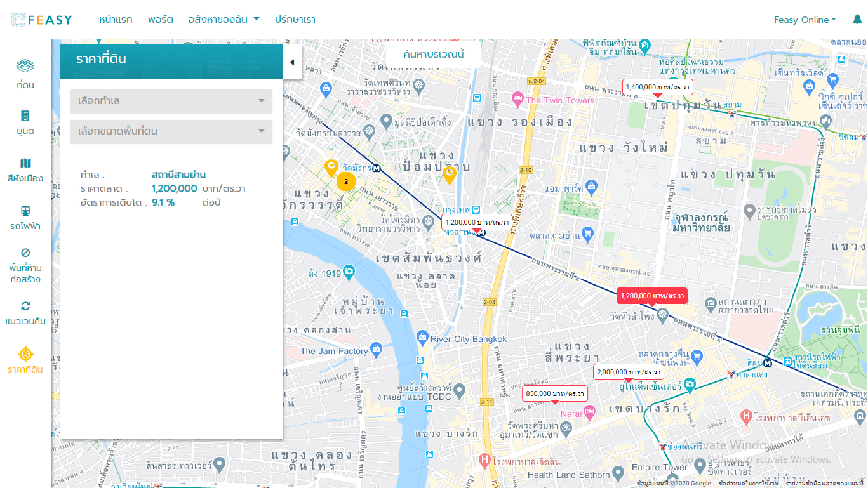Open the notifications bell
The height and width of the screenshot is (488, 868).
[857, 20]
